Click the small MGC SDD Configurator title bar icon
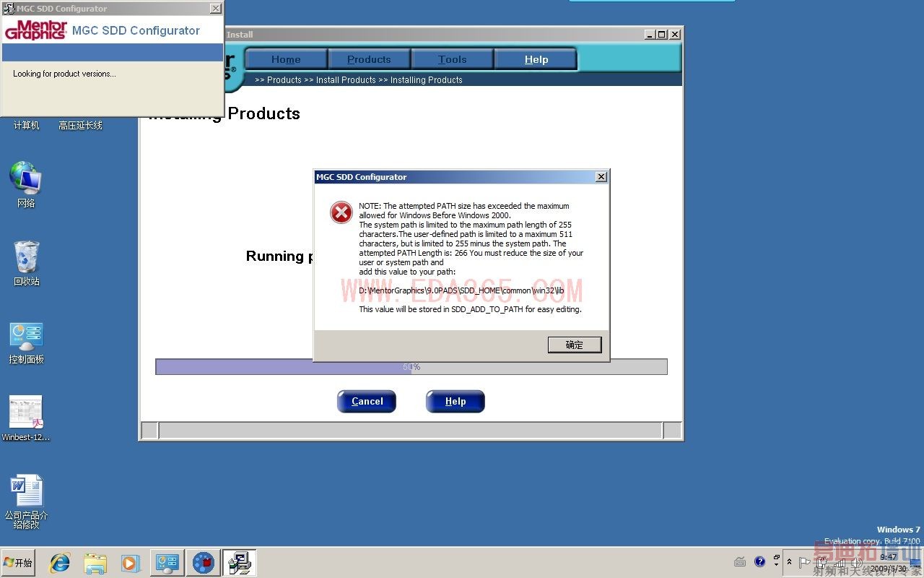 tap(9, 9)
